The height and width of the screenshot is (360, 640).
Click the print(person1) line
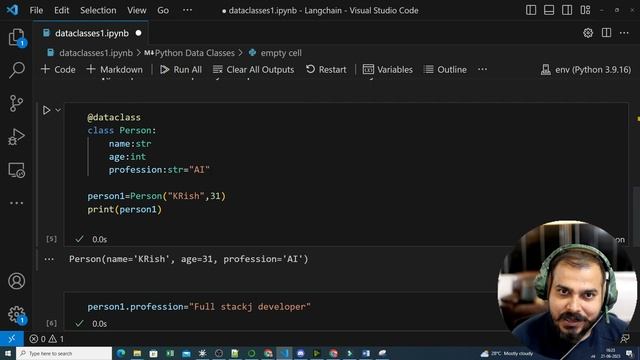pos(124,209)
